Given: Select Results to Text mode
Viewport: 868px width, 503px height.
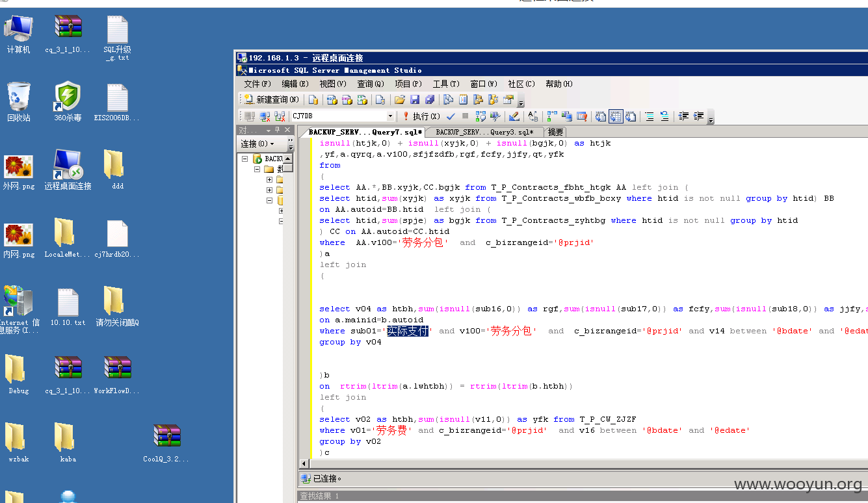Looking at the screenshot, I should click(x=601, y=116).
